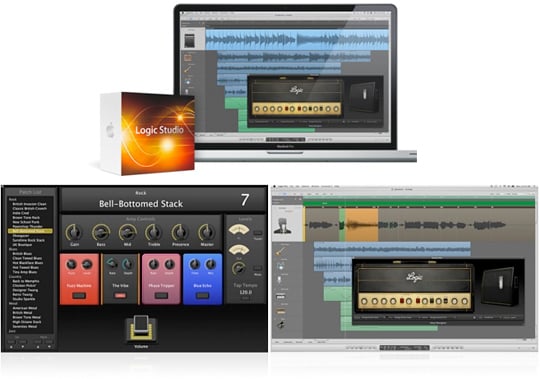Click the amp head shown on the laptop screen
The image size is (540, 379).
coord(296,97)
